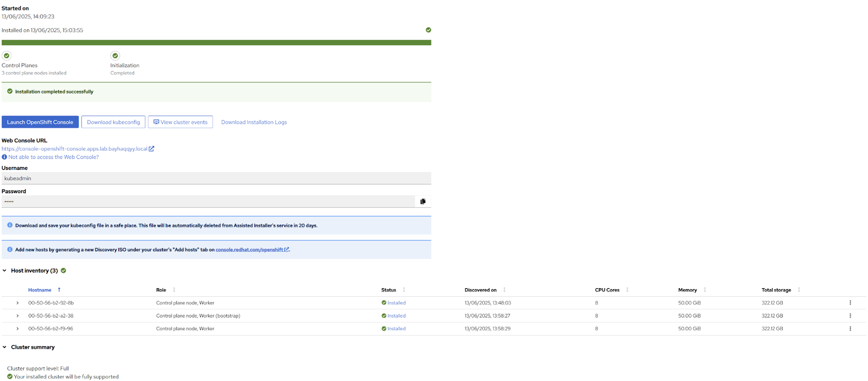This screenshot has width=868, height=381.
Task: Click info icon in 'Add new hosts' notice
Action: [x=10, y=250]
